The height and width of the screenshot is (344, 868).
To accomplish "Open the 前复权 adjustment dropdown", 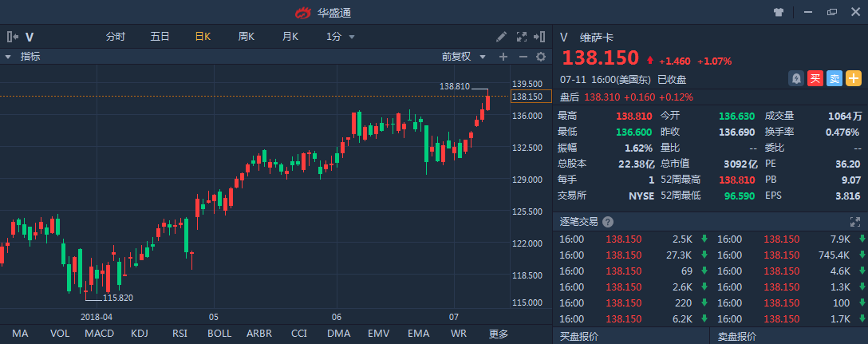I will (464, 57).
